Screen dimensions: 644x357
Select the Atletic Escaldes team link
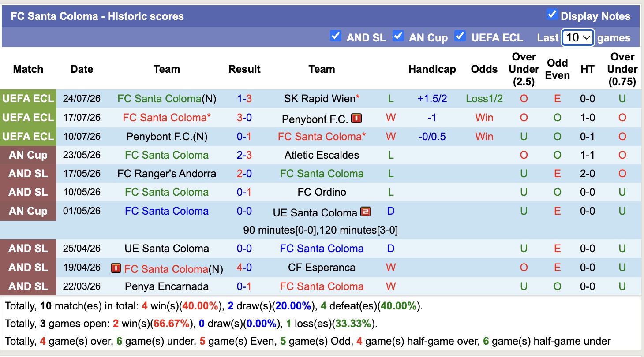[x=322, y=155]
